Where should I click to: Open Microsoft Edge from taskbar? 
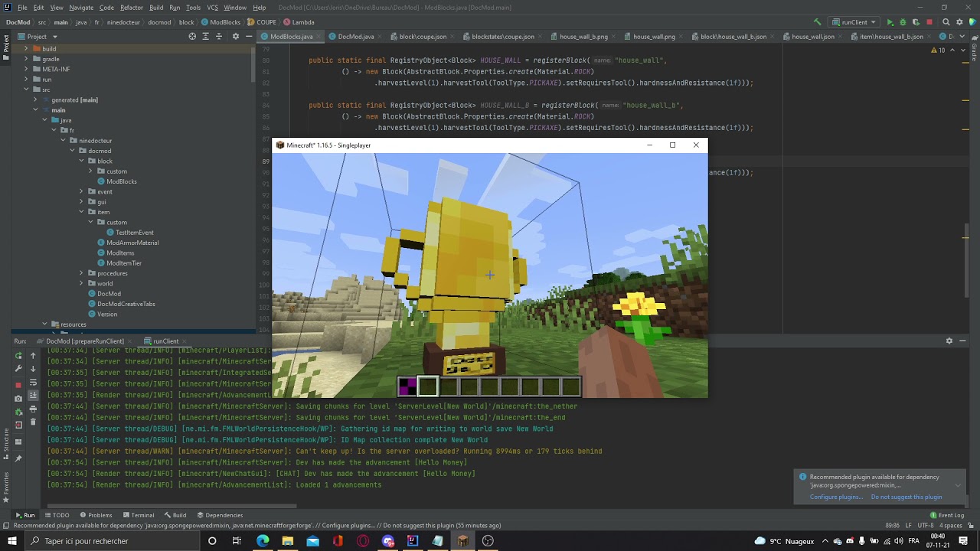(x=263, y=541)
